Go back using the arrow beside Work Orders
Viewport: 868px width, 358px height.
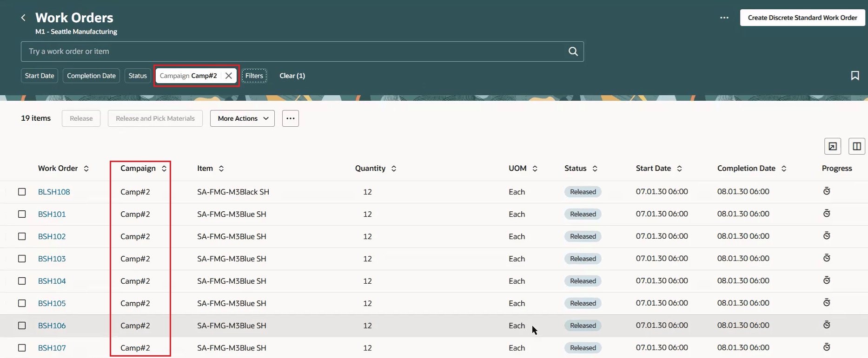tap(23, 18)
